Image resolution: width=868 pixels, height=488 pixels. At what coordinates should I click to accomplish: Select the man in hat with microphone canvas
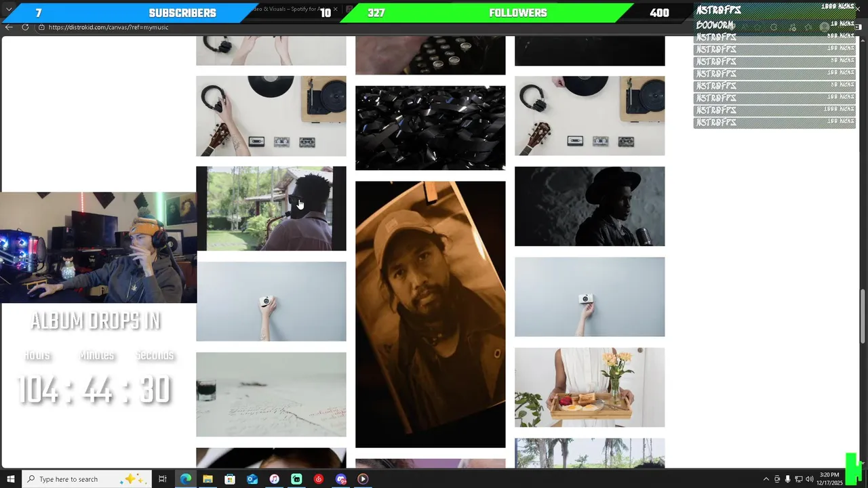pyautogui.click(x=590, y=207)
